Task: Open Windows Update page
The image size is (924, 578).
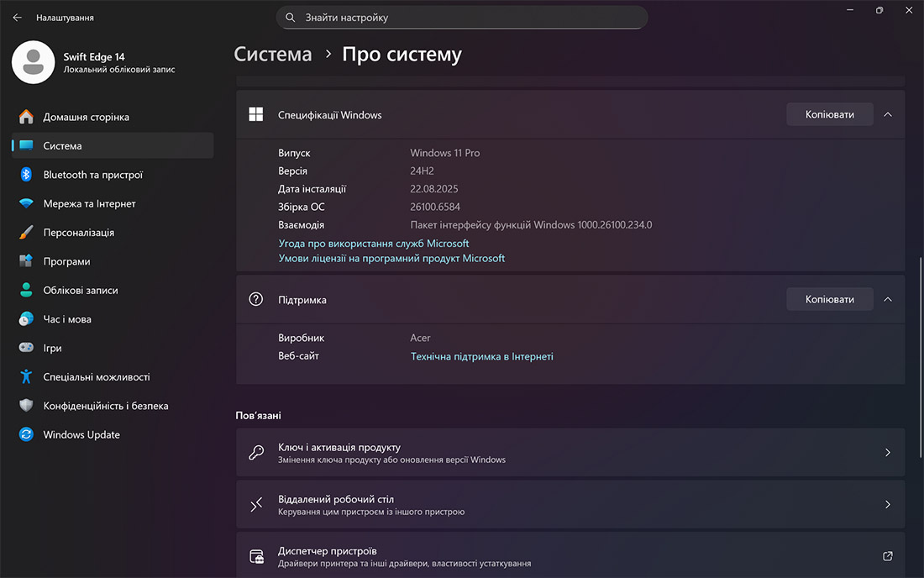Action: [113, 434]
